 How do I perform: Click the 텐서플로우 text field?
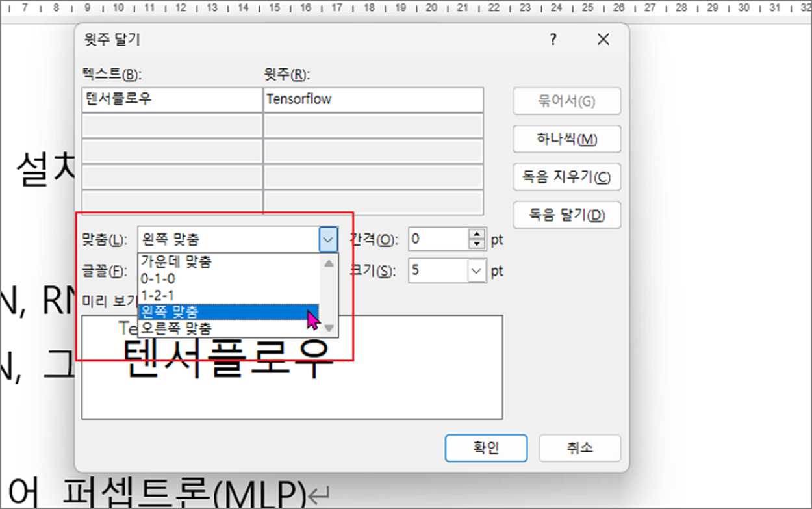click(172, 99)
